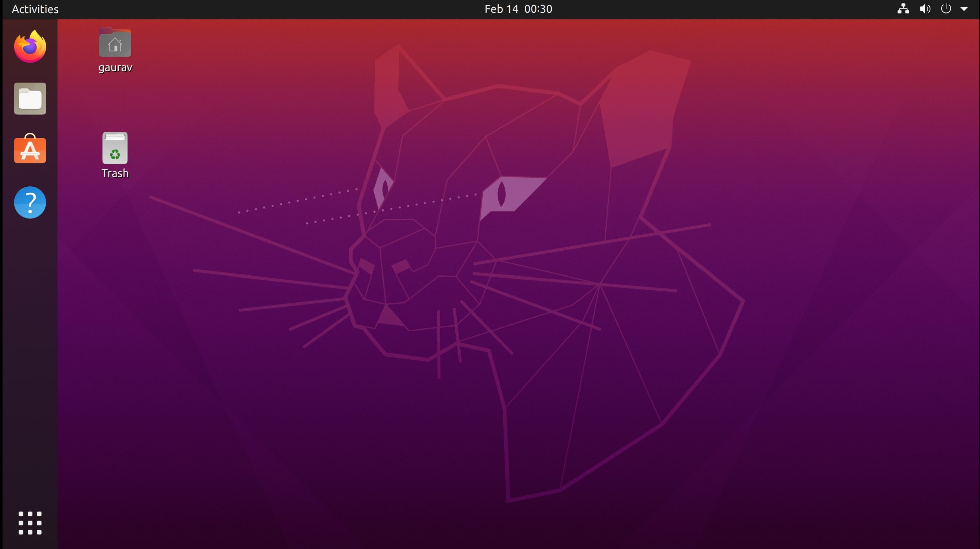Viewport: 980px width, 549px height.
Task: Click the network status icon in the top bar
Action: point(904,9)
